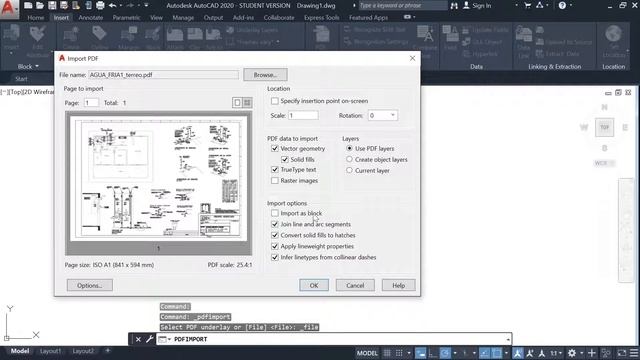Toggle snap mode icon in status bar

pos(399,353)
